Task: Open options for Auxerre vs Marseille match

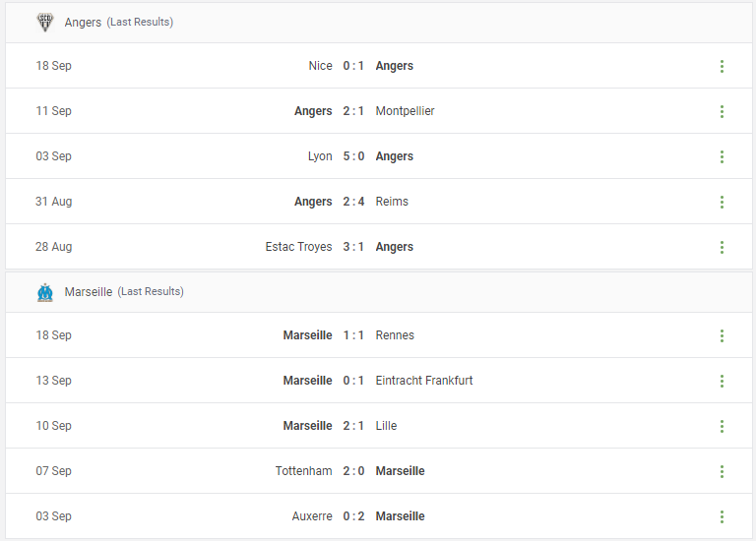Action: tap(722, 517)
